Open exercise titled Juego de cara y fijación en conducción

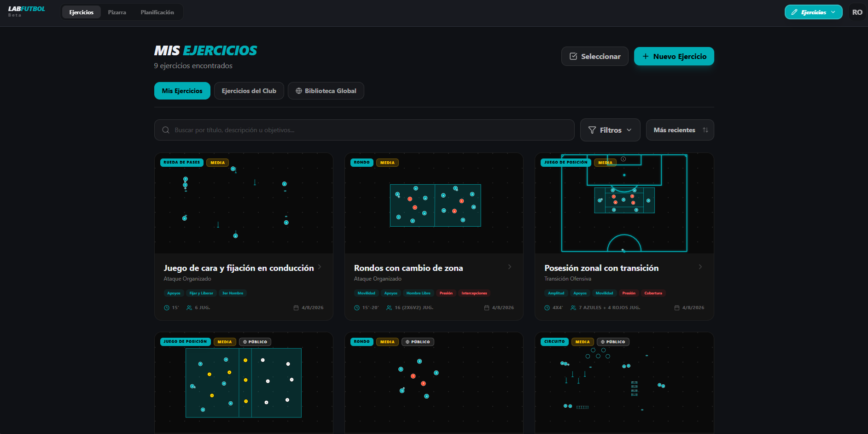pos(239,268)
